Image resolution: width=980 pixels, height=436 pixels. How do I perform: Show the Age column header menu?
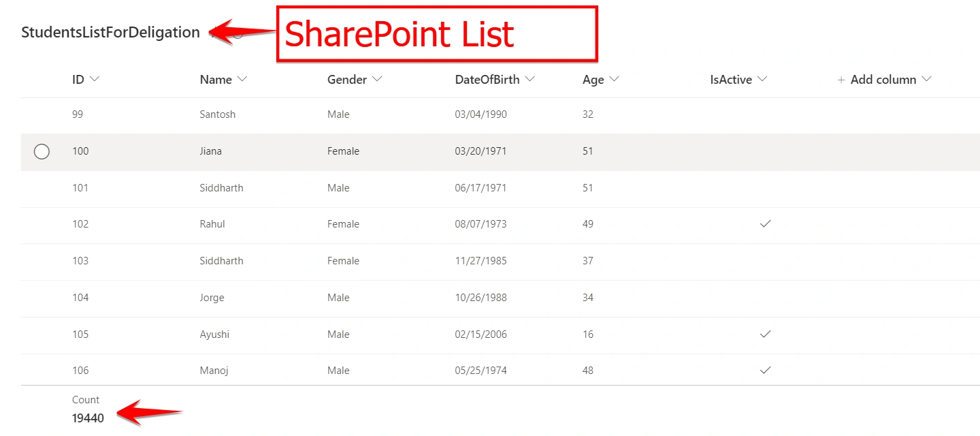601,80
